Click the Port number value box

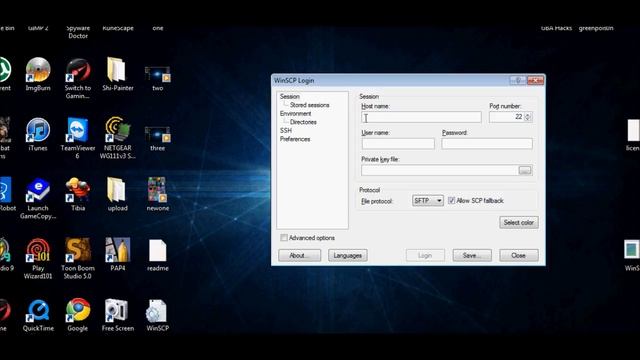pos(507,117)
